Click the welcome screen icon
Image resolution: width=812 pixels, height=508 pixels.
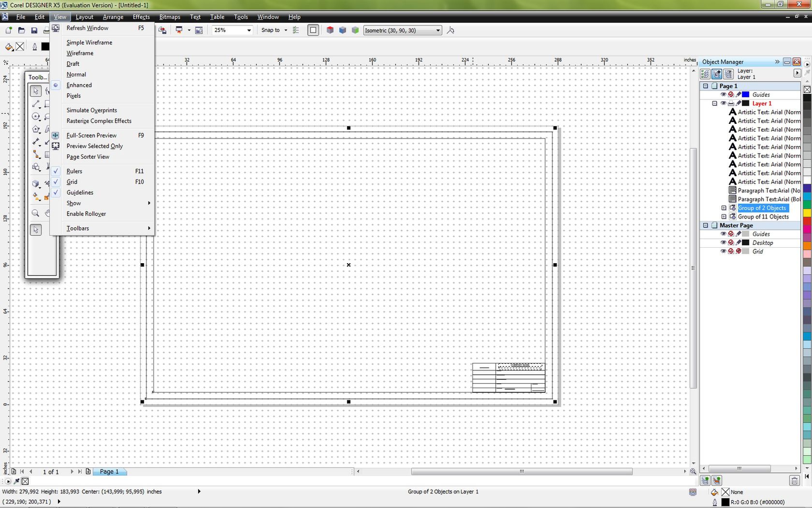point(199,30)
